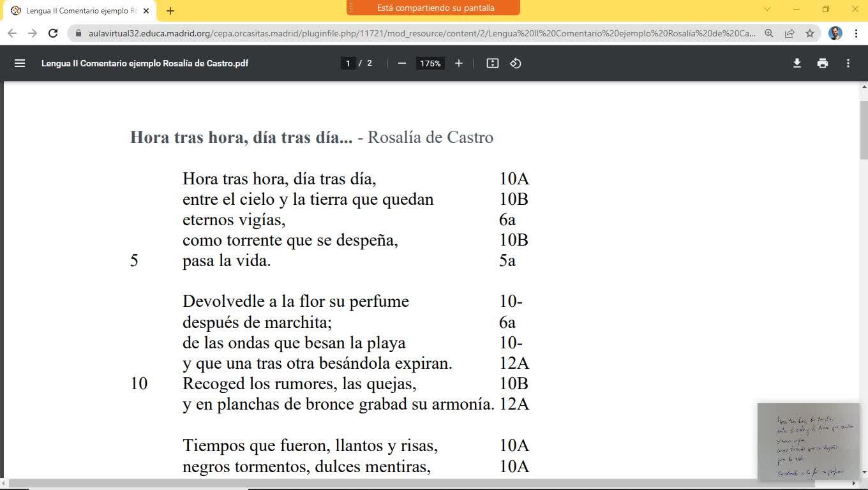Image resolution: width=868 pixels, height=490 pixels.
Task: Select the Lengua II Comentario ejemplo tab
Action: (80, 11)
